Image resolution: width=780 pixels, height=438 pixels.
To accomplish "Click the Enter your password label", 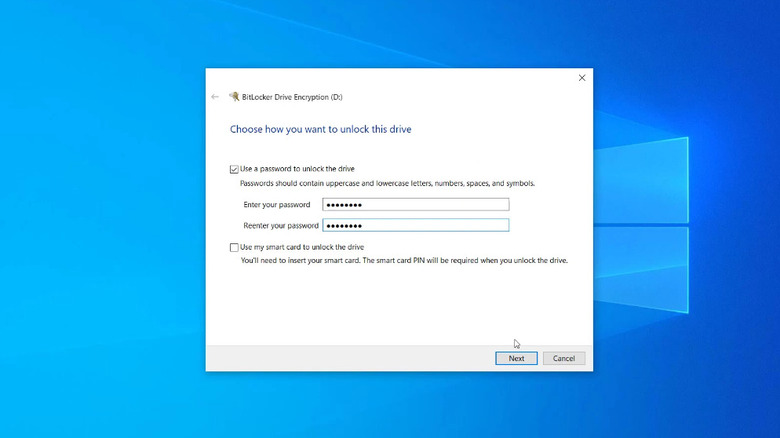I will (277, 205).
